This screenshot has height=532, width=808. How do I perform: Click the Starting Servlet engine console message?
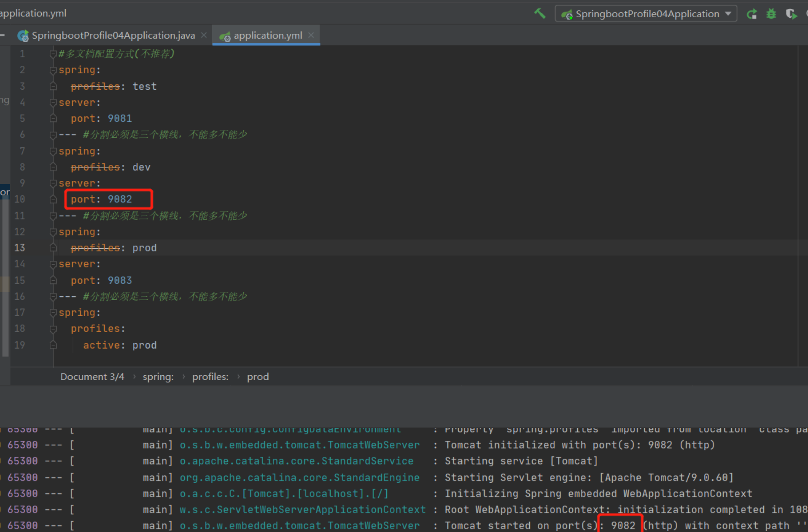[x=589, y=478]
